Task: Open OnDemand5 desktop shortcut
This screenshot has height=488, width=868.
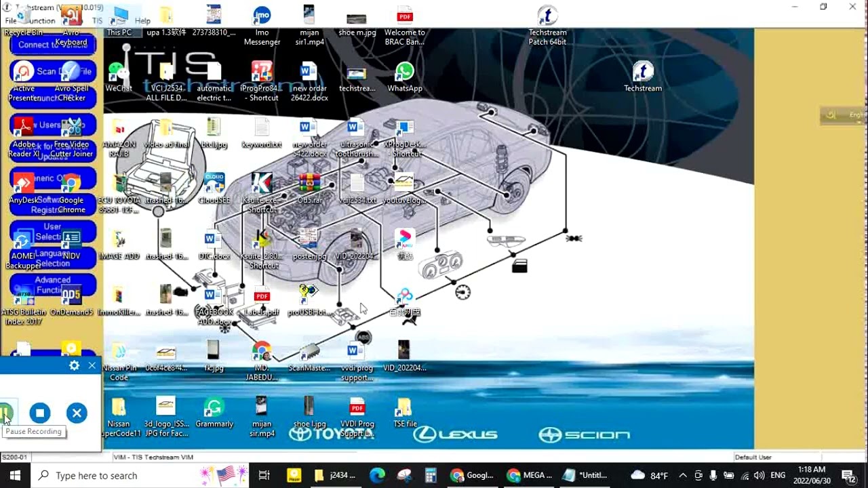Action: (71, 300)
